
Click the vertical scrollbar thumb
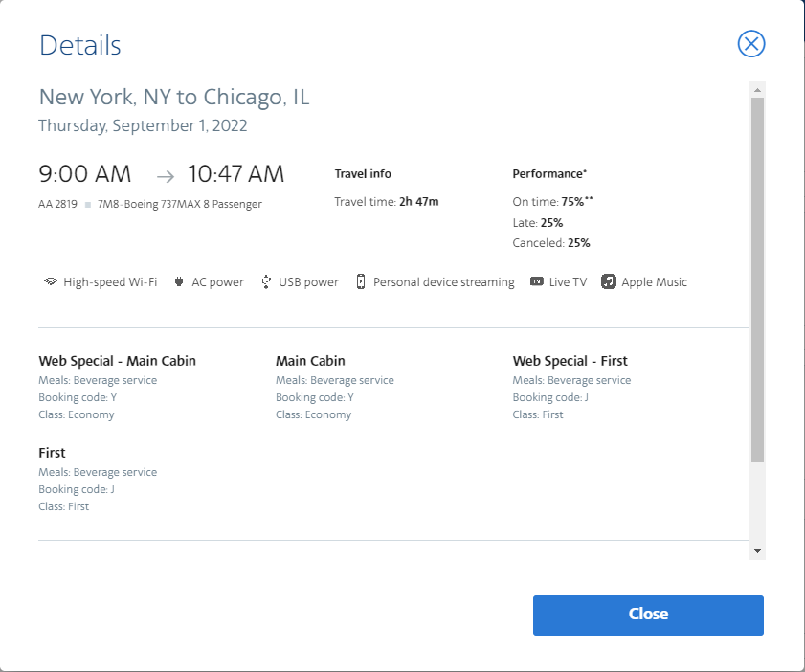[757, 280]
